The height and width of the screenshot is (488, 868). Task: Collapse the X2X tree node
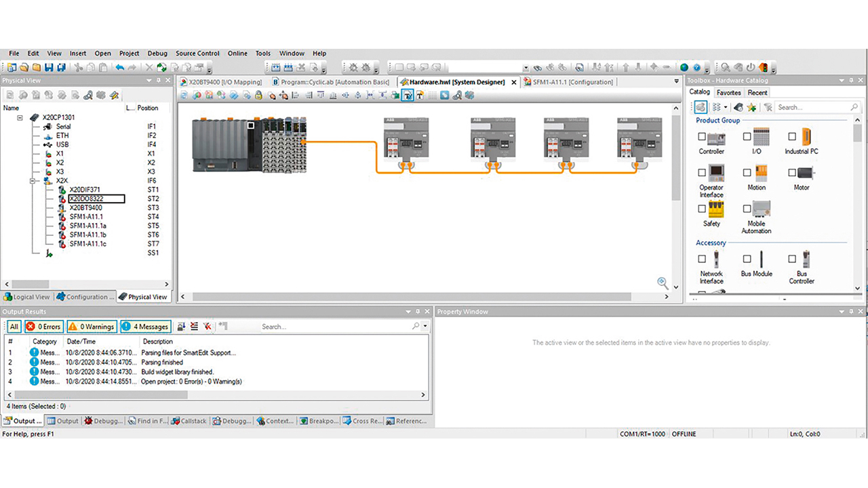point(33,181)
